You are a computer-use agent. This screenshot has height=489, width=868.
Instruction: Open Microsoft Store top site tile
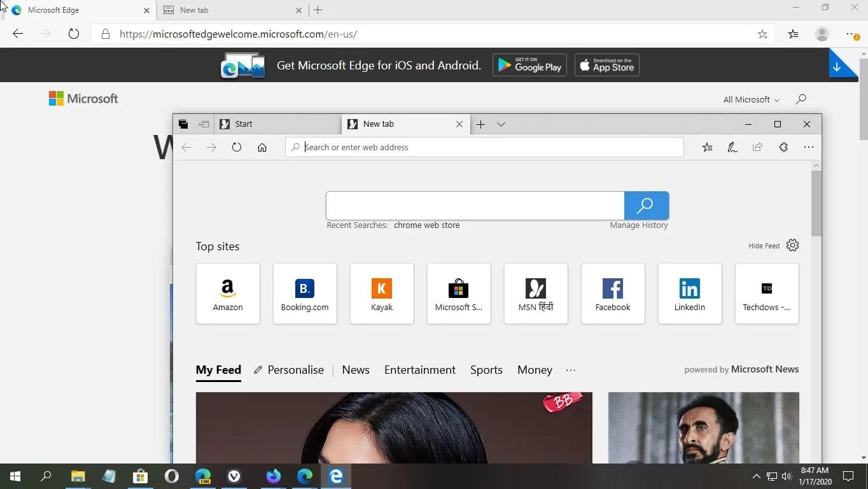(x=459, y=294)
